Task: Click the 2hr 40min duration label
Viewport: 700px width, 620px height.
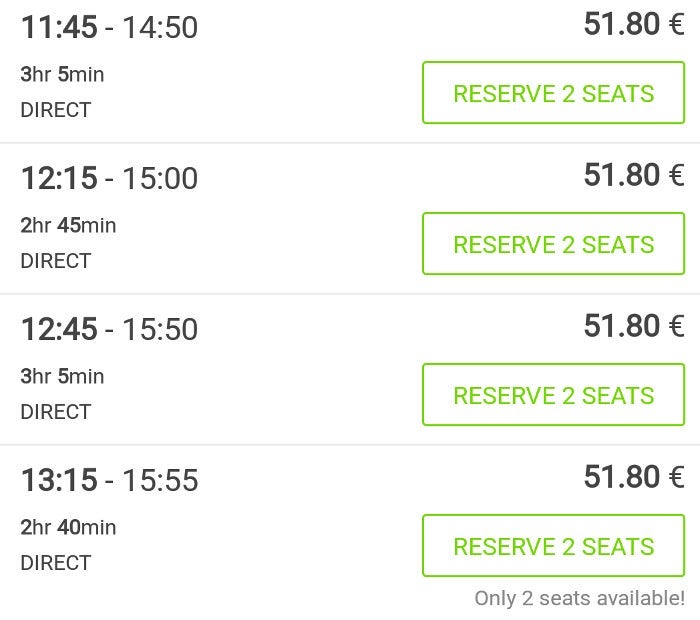Action: point(68,527)
